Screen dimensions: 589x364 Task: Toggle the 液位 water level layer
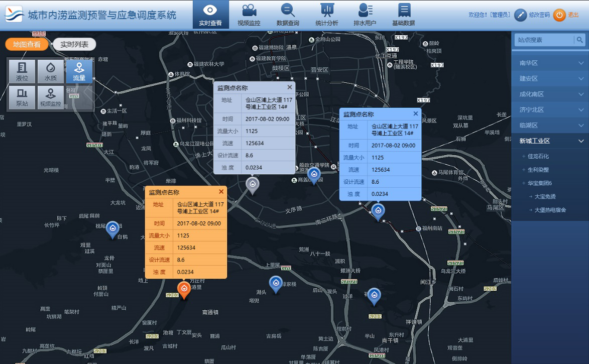click(x=22, y=71)
